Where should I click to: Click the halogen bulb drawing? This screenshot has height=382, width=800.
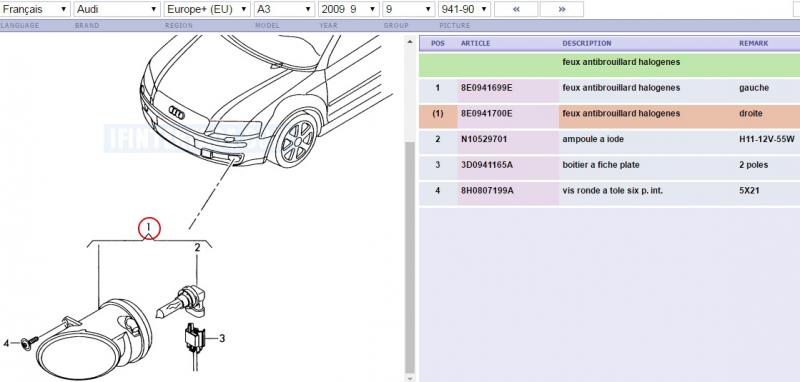181,303
